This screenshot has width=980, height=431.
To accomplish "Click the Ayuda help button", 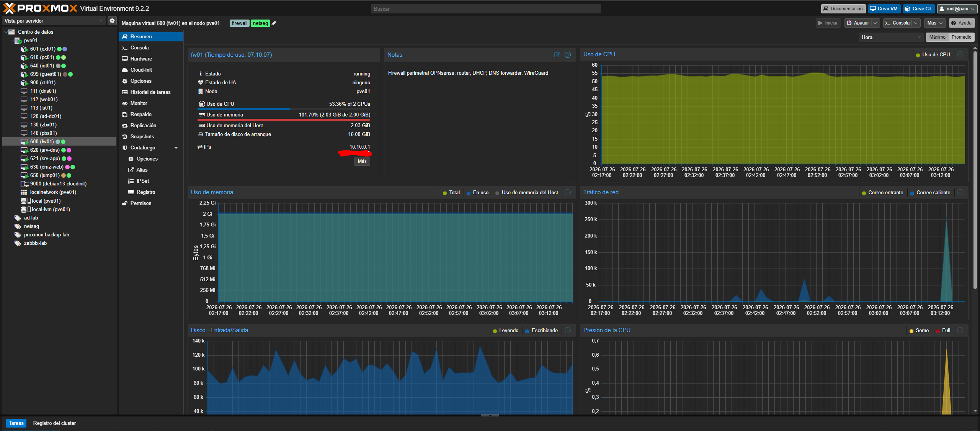I will tap(962, 23).
